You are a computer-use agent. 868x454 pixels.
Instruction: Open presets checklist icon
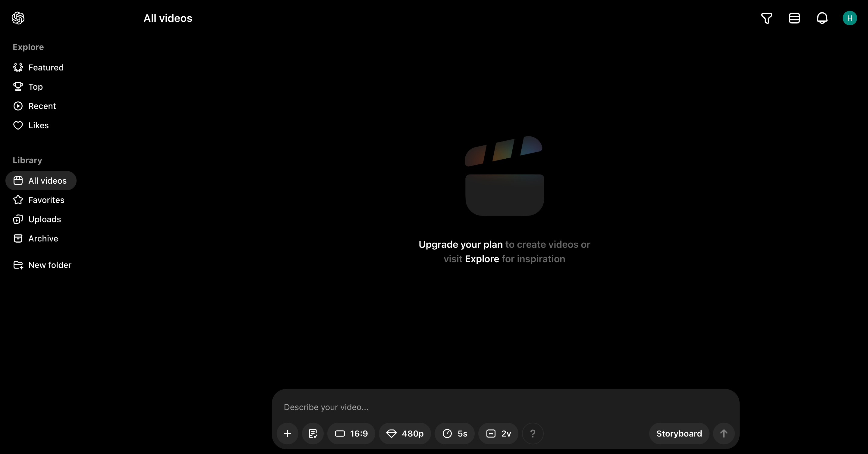(313, 434)
